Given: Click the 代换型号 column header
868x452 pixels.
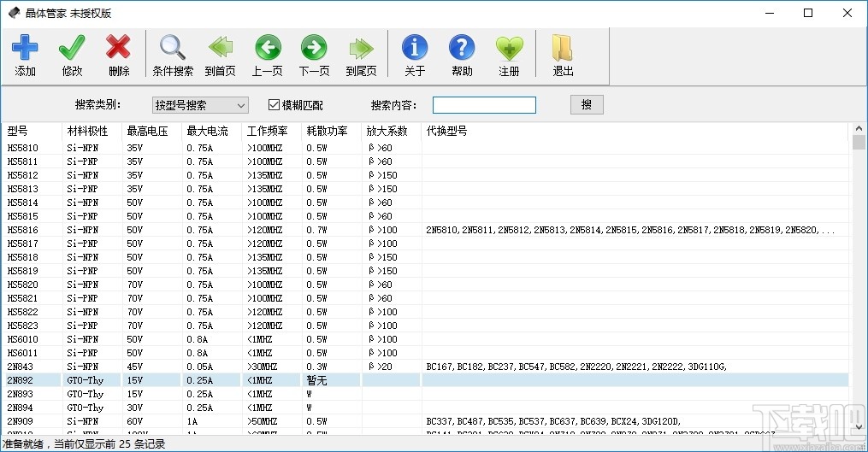Looking at the screenshot, I should coord(446,131).
